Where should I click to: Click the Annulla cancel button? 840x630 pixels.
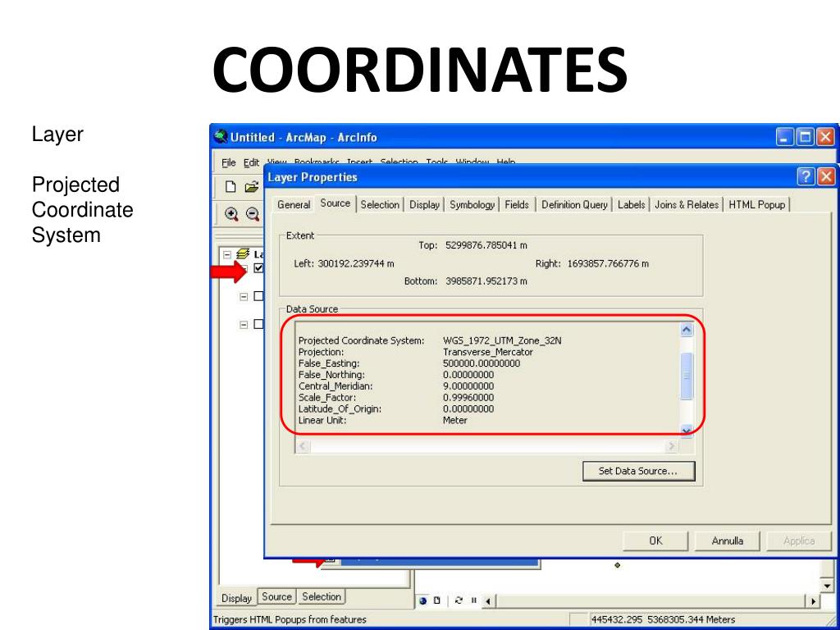tap(727, 541)
